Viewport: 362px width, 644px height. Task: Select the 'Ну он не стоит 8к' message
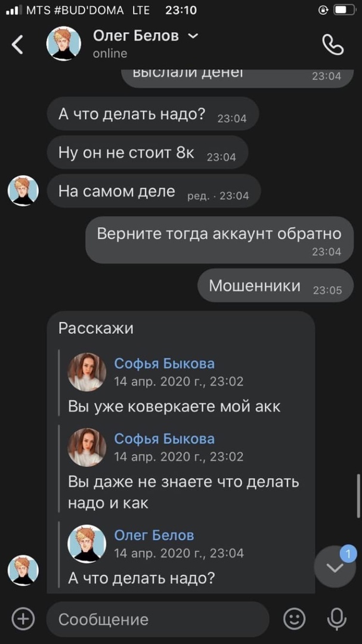pos(147,153)
